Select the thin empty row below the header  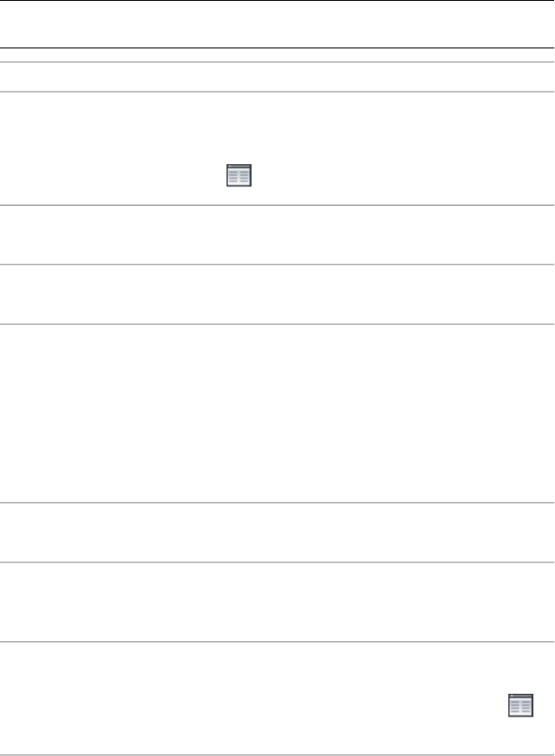coord(277,77)
